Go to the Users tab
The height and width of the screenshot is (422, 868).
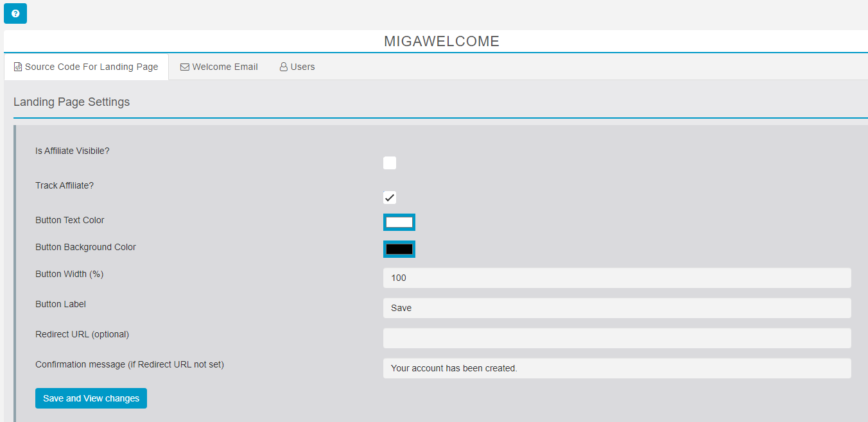297,67
